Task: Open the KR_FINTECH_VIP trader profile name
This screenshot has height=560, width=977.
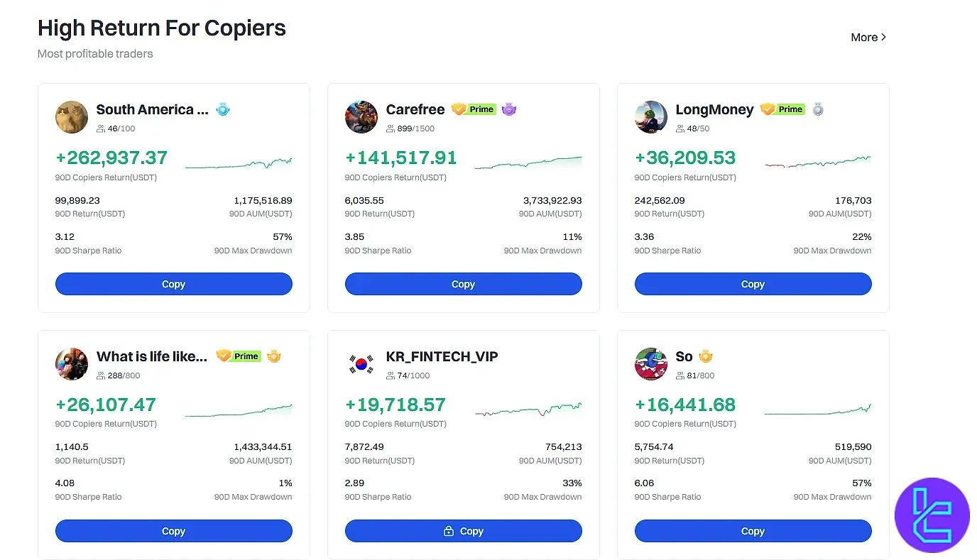Action: [x=442, y=356]
